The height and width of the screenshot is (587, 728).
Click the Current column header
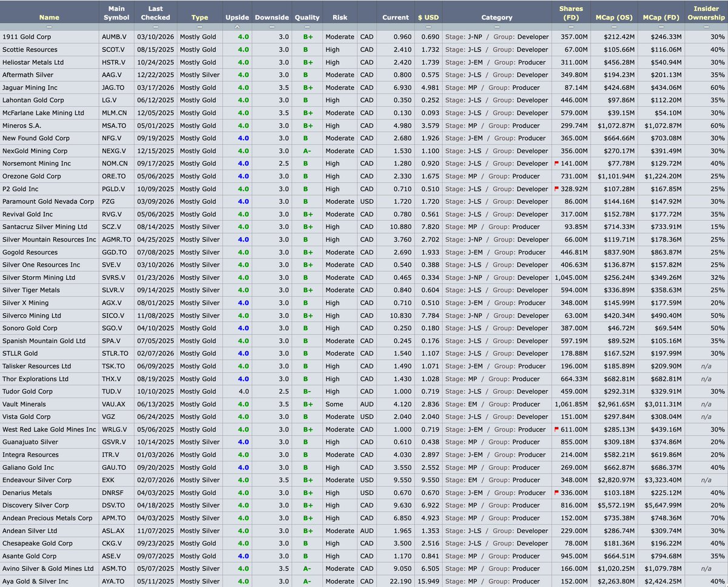(396, 18)
